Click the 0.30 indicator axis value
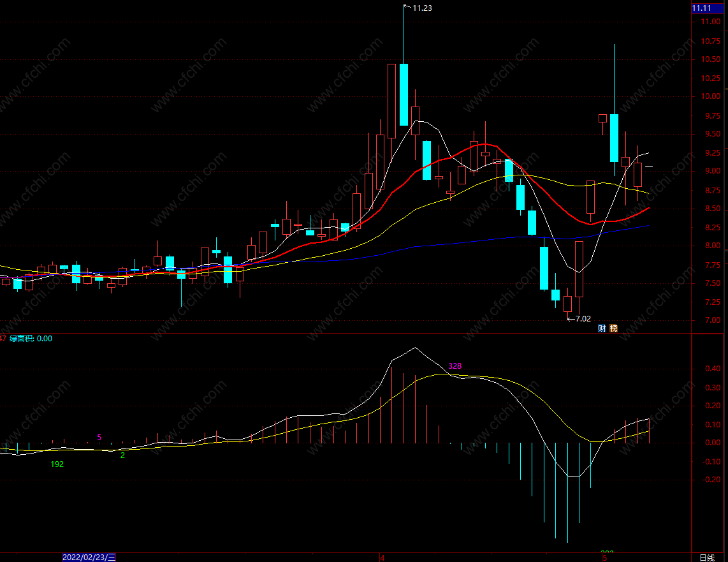The width and height of the screenshot is (728, 562). click(713, 387)
